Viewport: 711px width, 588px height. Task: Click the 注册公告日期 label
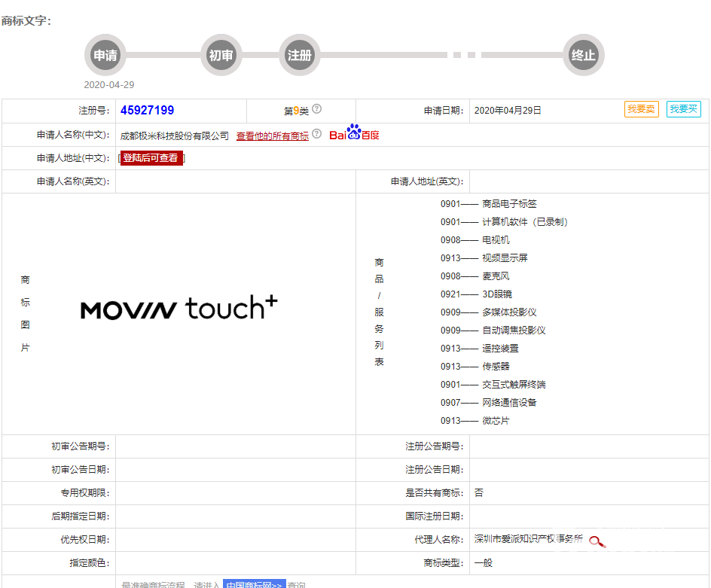(x=435, y=470)
